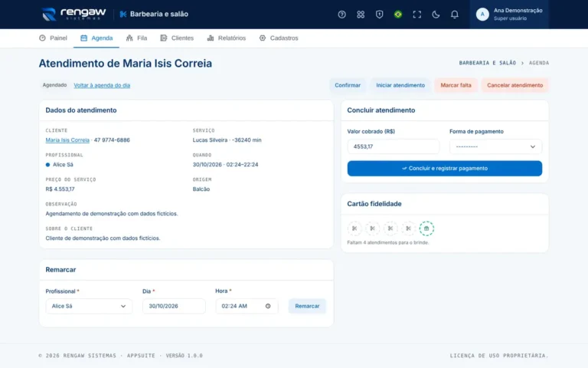
Task: Open notifications bell icon
Action: coord(454,15)
